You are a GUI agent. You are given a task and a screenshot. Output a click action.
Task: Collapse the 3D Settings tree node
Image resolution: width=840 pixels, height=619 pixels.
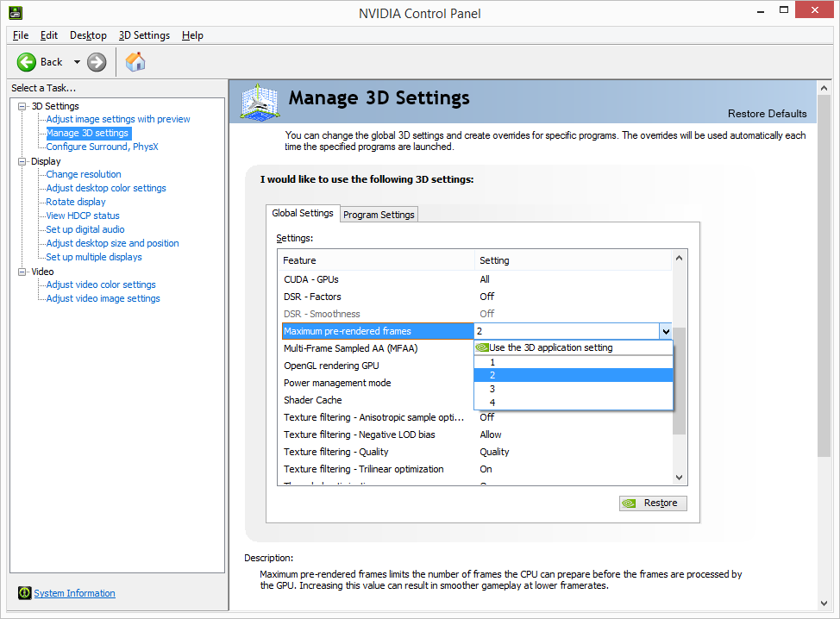click(x=22, y=106)
